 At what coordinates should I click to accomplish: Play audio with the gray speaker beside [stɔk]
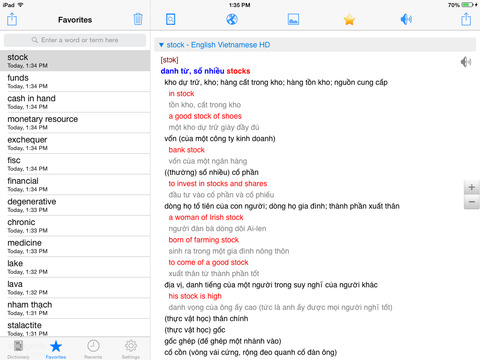466,62
